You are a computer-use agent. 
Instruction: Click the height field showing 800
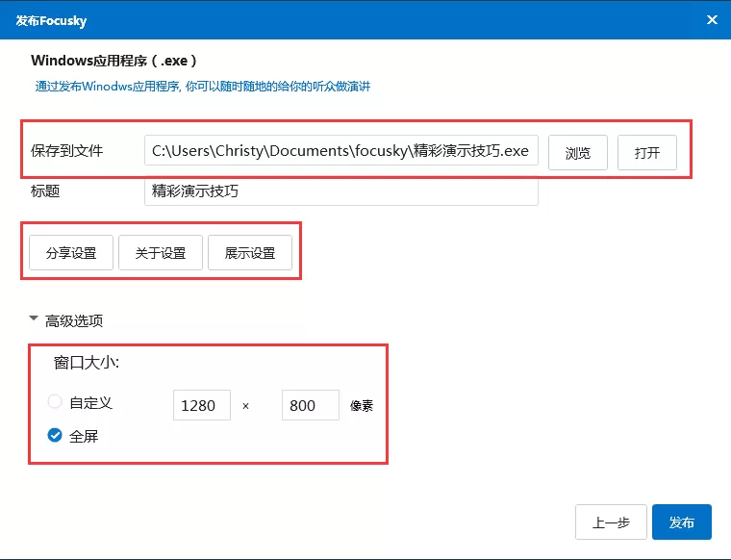(x=311, y=405)
